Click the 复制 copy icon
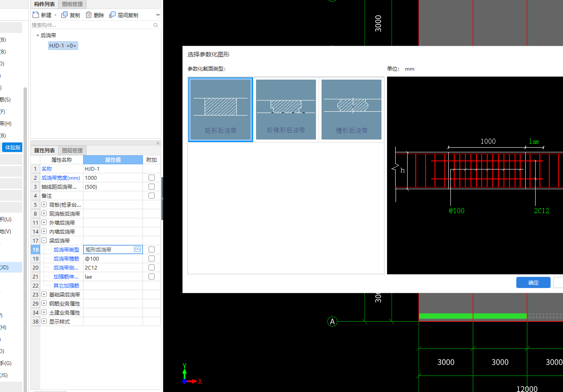 [65, 15]
